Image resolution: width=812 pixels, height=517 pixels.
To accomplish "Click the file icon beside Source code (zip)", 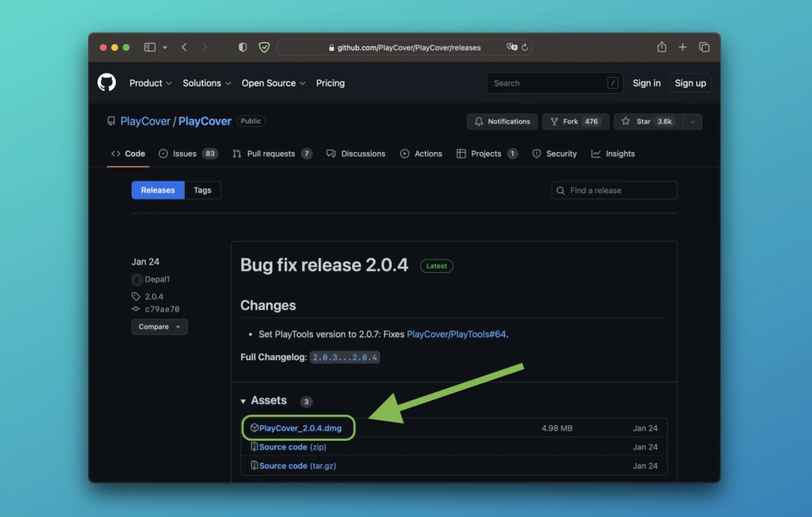I will [x=255, y=446].
